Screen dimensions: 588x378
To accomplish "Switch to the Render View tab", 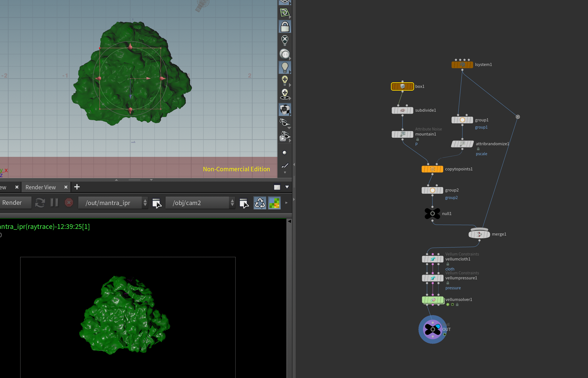I will coord(41,187).
